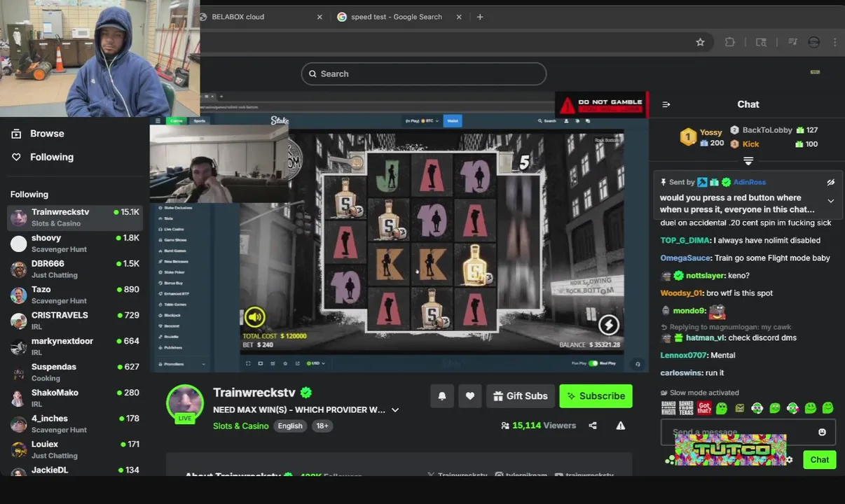Open Stake hamburger menu icon

pos(158,121)
